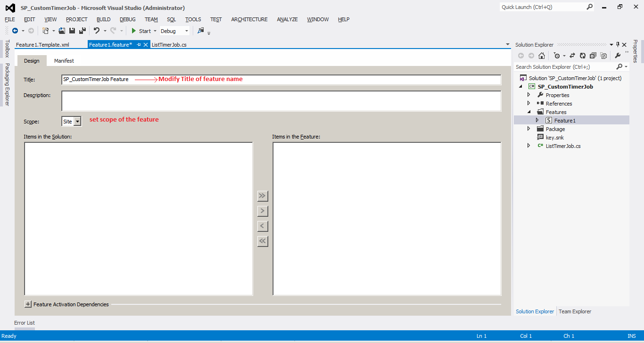
Task: Open the BUILD menu
Action: [x=103, y=19]
